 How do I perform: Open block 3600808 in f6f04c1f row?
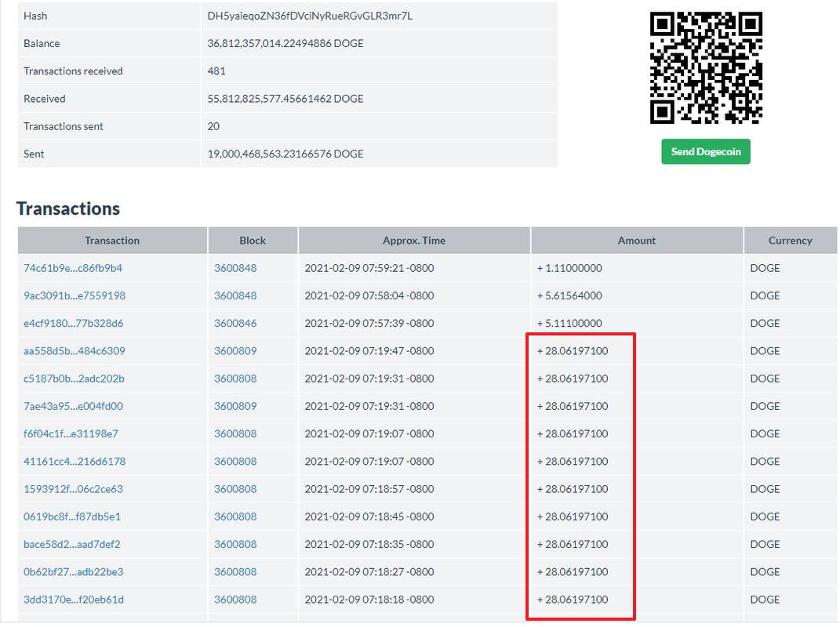235,434
